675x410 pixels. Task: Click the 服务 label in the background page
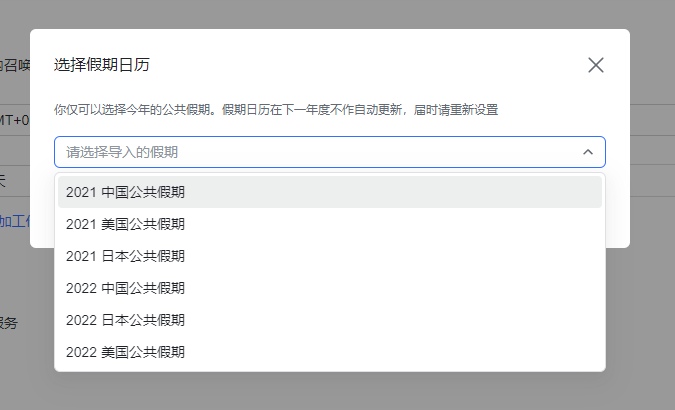[x=8, y=323]
